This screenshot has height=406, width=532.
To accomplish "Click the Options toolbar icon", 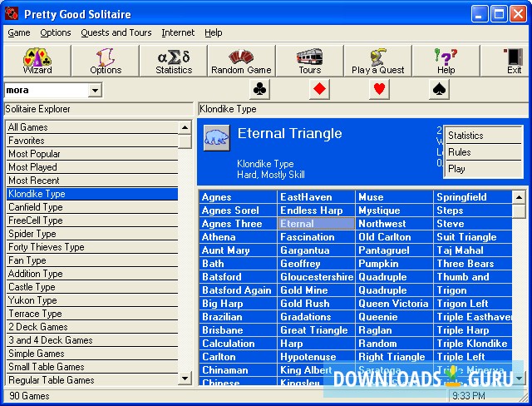I will 105,61.
